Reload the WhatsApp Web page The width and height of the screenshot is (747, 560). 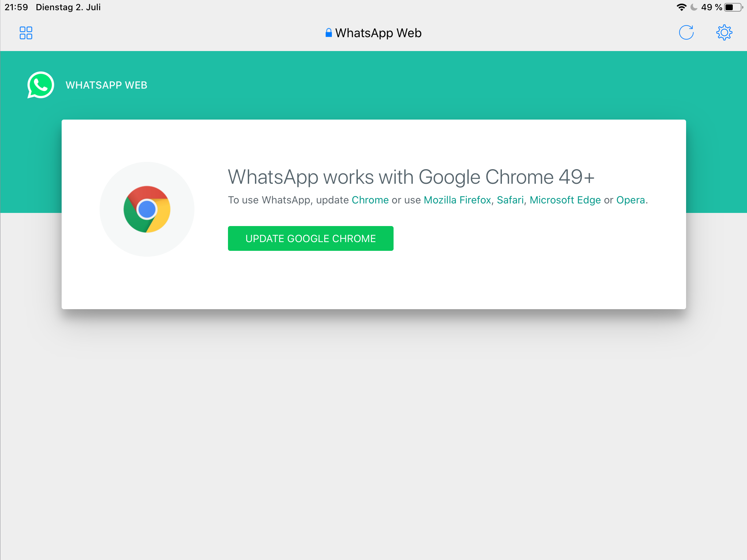[x=686, y=32]
